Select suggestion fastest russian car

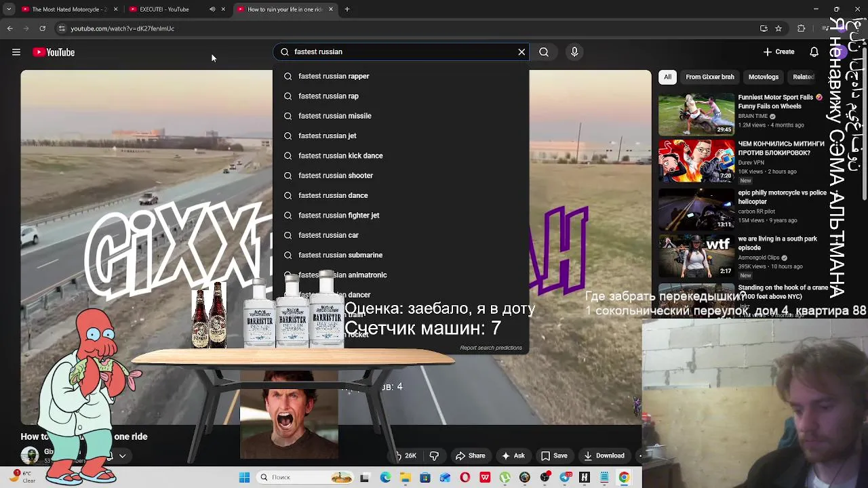pos(401,235)
